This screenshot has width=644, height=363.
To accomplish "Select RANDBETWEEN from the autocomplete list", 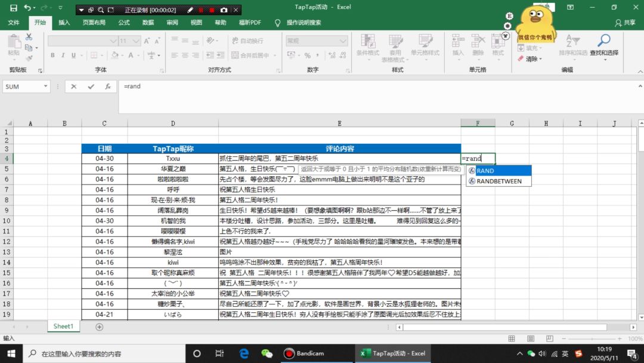I will [499, 181].
